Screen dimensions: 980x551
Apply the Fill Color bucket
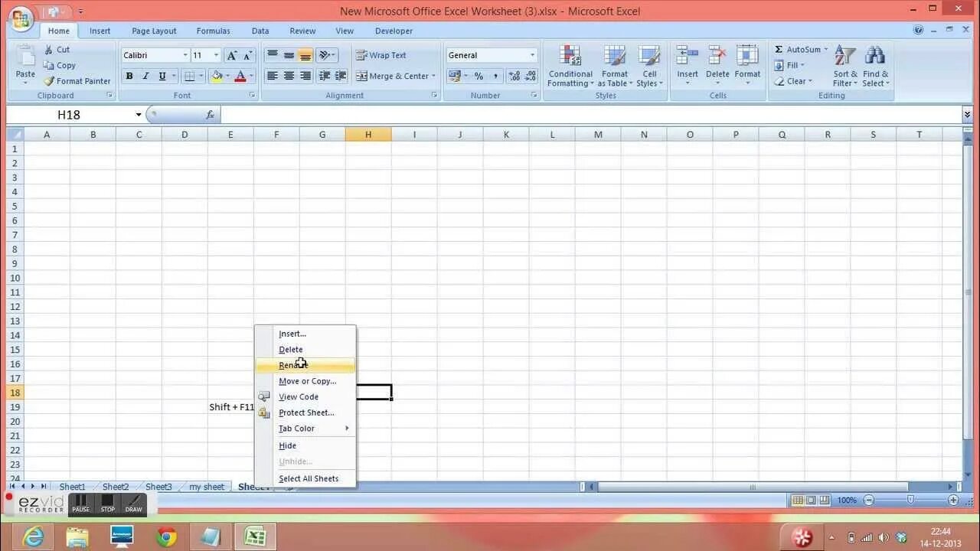coord(217,76)
